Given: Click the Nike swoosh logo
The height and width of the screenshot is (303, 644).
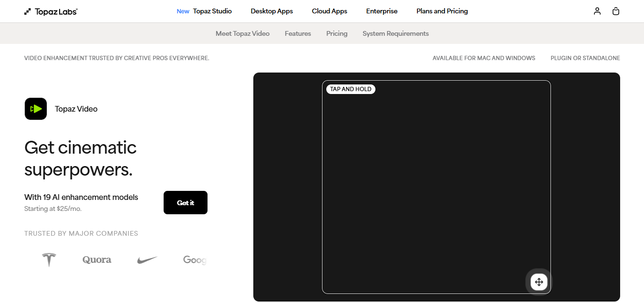Looking at the screenshot, I should [x=147, y=260].
